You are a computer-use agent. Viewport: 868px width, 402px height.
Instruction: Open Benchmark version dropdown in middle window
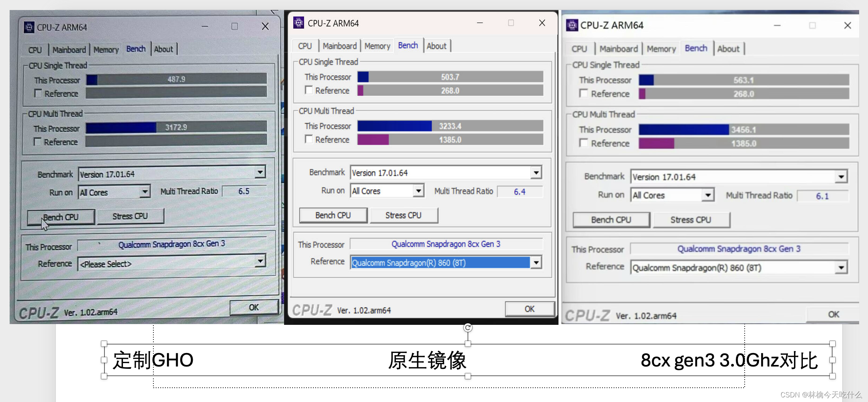point(536,172)
